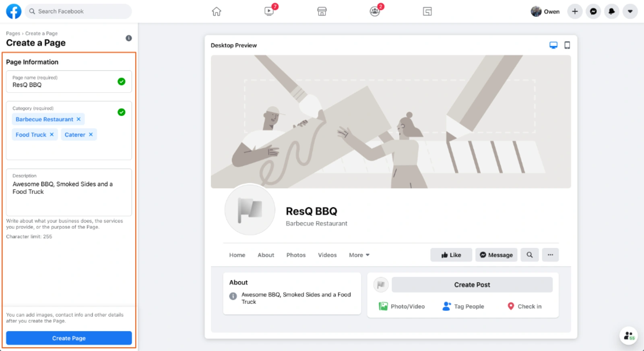This screenshot has width=644, height=351.
Task: Click the About card heading in preview
Action: tap(238, 283)
